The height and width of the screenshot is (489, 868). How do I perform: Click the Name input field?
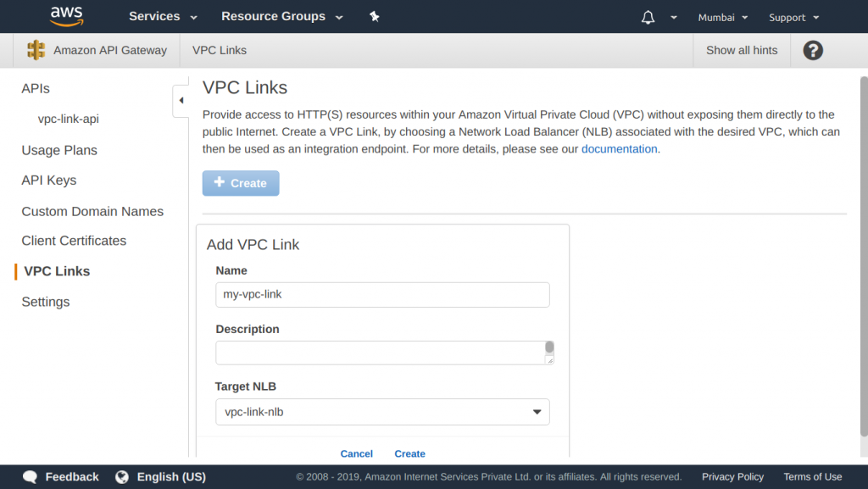tap(382, 295)
